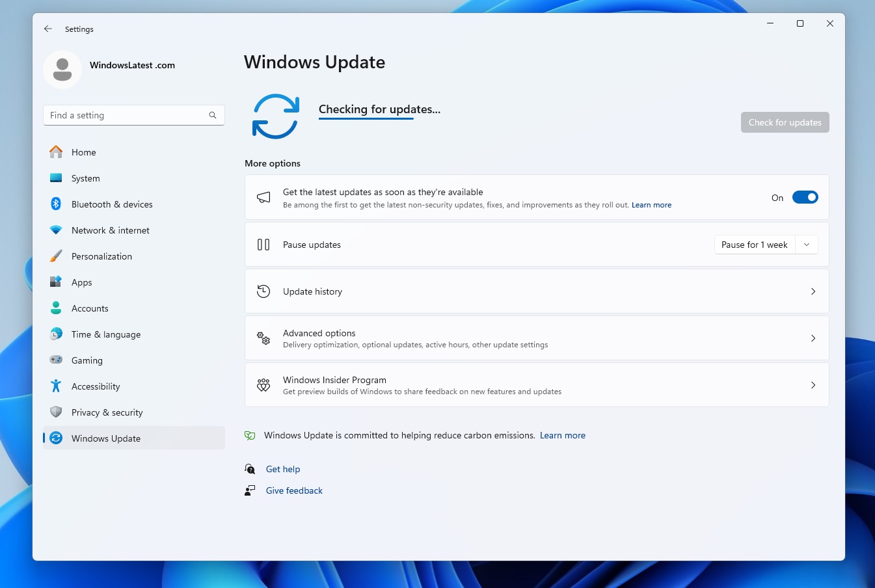This screenshot has width=875, height=588.
Task: Click the back arrow in title bar
Action: pos(48,29)
